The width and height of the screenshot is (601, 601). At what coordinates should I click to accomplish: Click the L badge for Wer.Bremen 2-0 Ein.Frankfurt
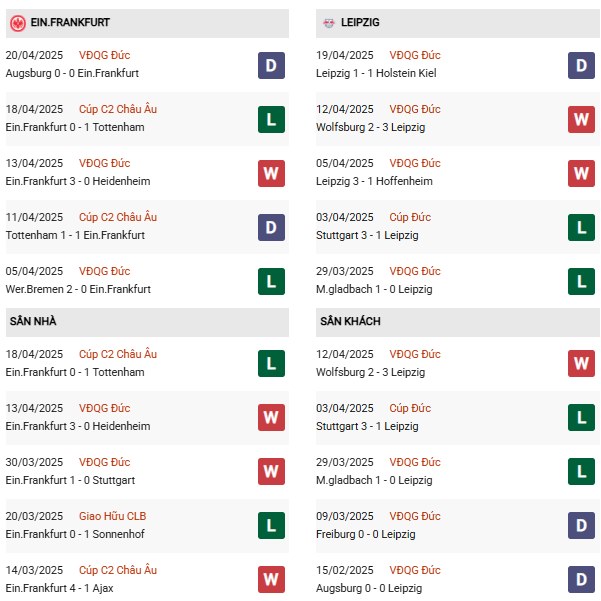click(271, 282)
